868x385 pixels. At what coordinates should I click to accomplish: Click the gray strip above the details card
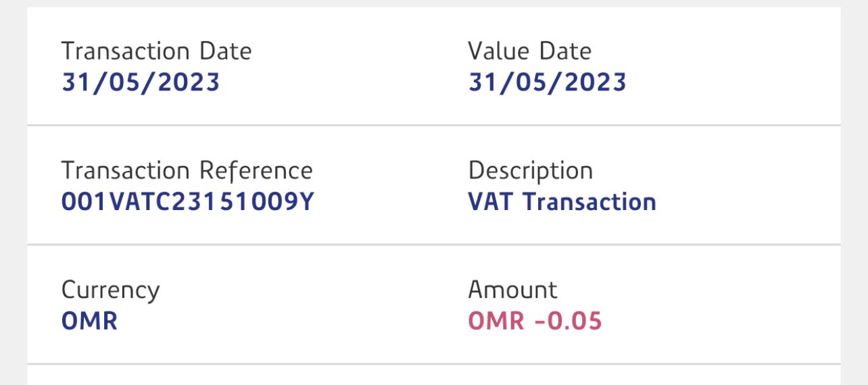tap(433, 3)
